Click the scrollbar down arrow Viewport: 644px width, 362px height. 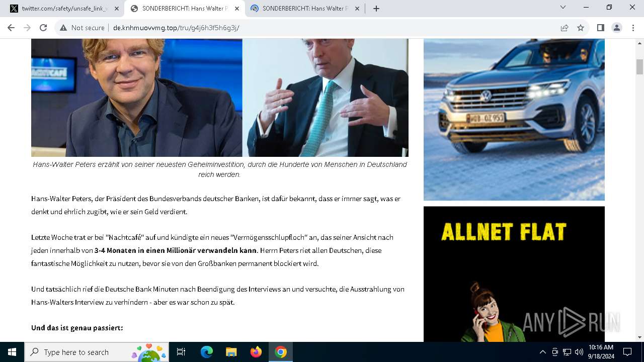click(639, 337)
